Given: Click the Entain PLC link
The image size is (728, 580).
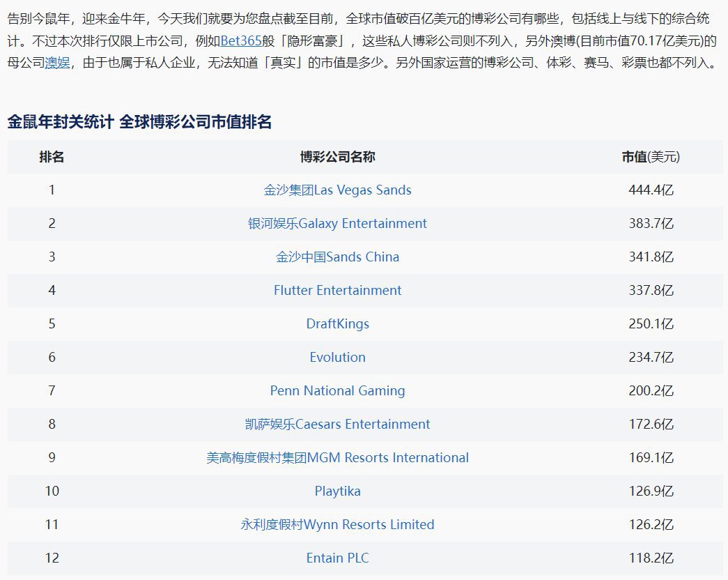Looking at the screenshot, I should [338, 558].
